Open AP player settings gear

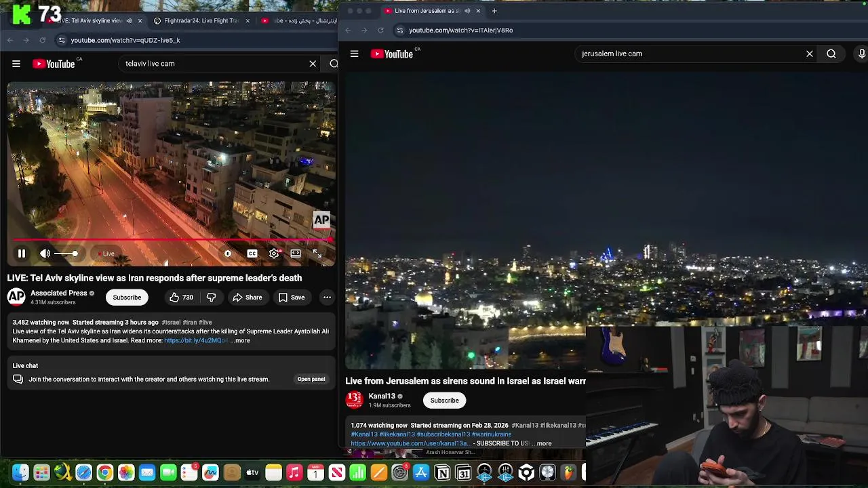coord(274,253)
